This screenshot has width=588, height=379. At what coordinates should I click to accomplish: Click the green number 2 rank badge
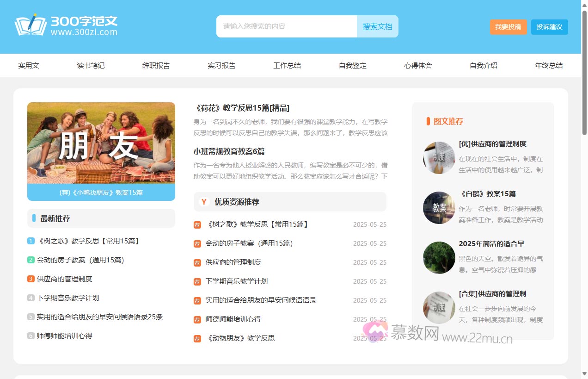[x=31, y=260]
